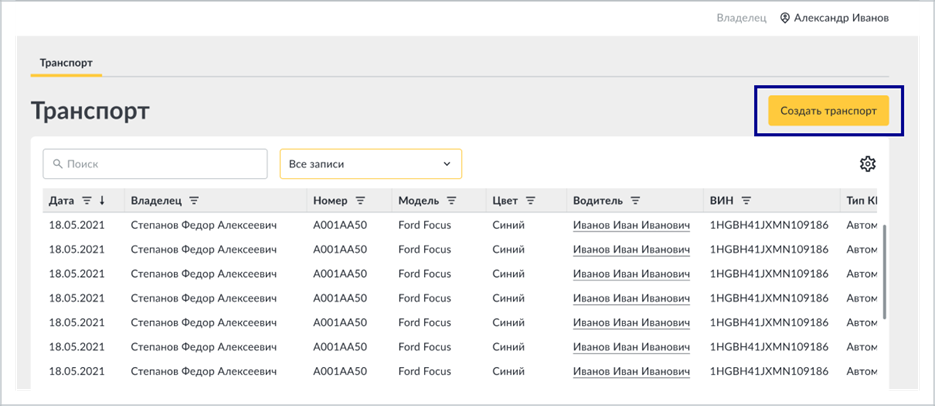
Task: Toggle sort arrow in Дата column
Action: tap(102, 201)
